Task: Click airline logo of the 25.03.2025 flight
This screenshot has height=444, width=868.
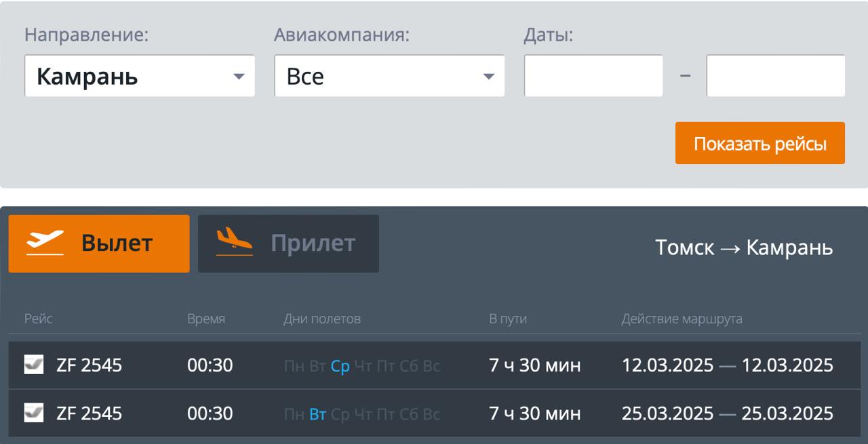Action: pos(34,413)
